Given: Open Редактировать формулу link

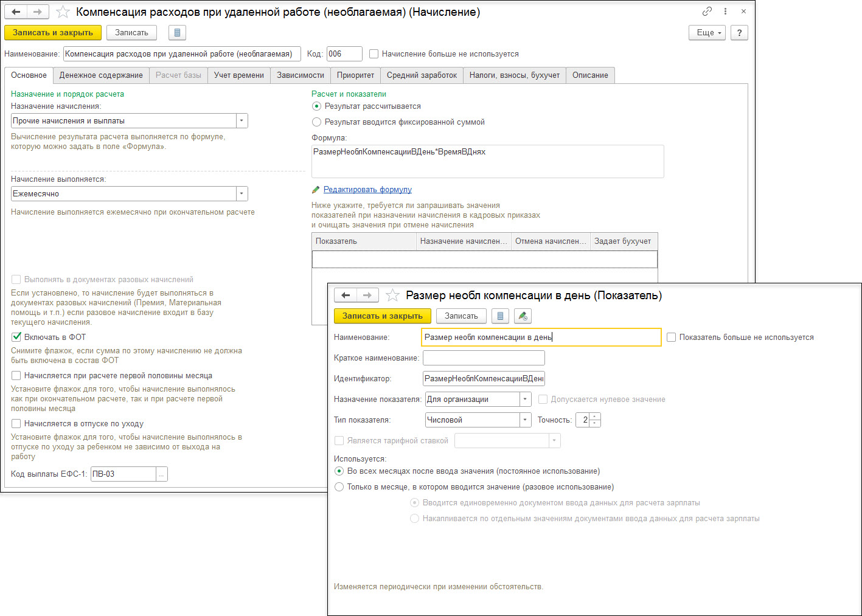Looking at the screenshot, I should pyautogui.click(x=367, y=190).
